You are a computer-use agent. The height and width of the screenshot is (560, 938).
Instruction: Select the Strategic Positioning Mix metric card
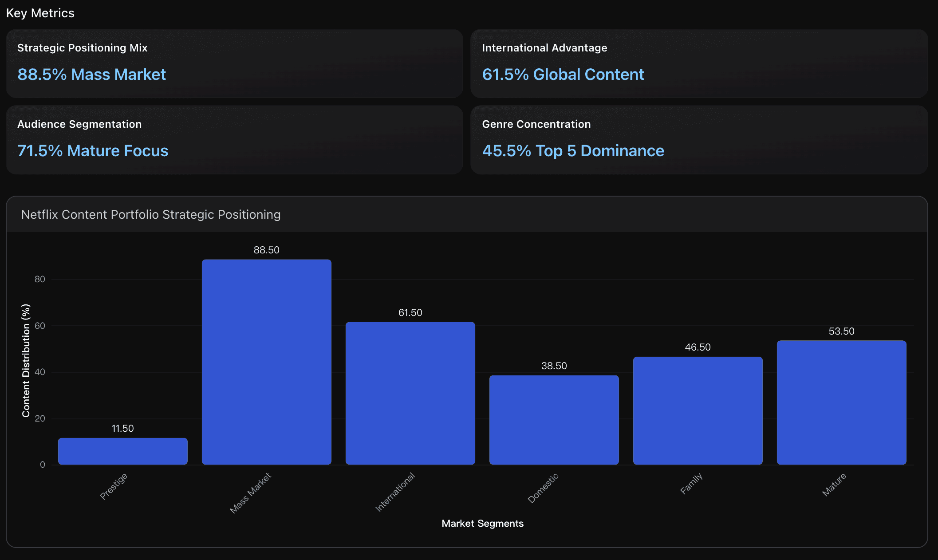pyautogui.click(x=233, y=63)
